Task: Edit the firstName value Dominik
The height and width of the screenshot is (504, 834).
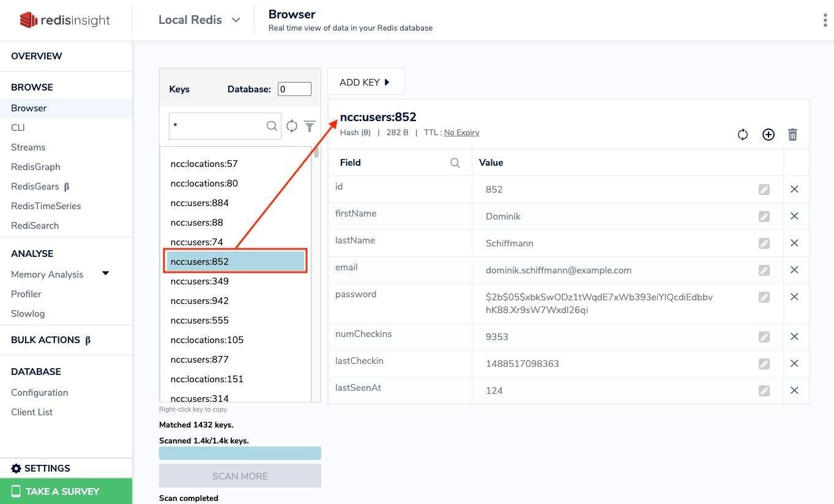Action: [x=764, y=217]
